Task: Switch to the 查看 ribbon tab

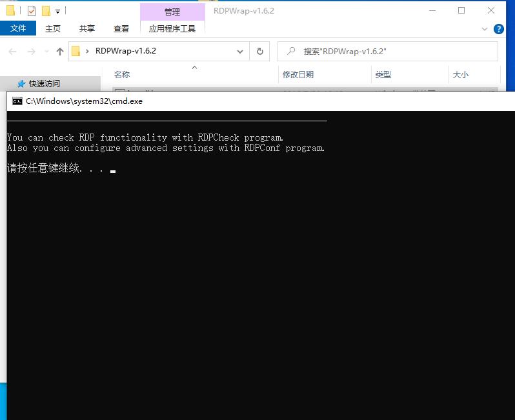Action: 121,28
